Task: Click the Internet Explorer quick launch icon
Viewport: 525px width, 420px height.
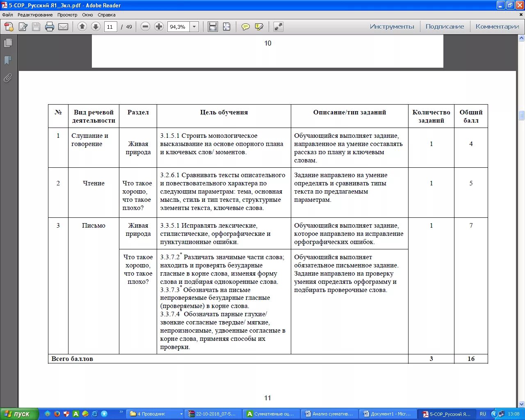Action: pyautogui.click(x=95, y=414)
